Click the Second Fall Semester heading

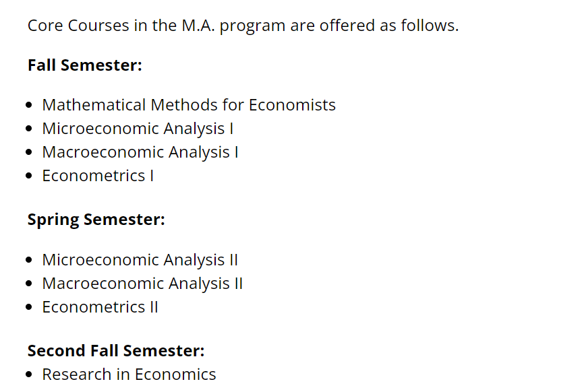(x=116, y=351)
